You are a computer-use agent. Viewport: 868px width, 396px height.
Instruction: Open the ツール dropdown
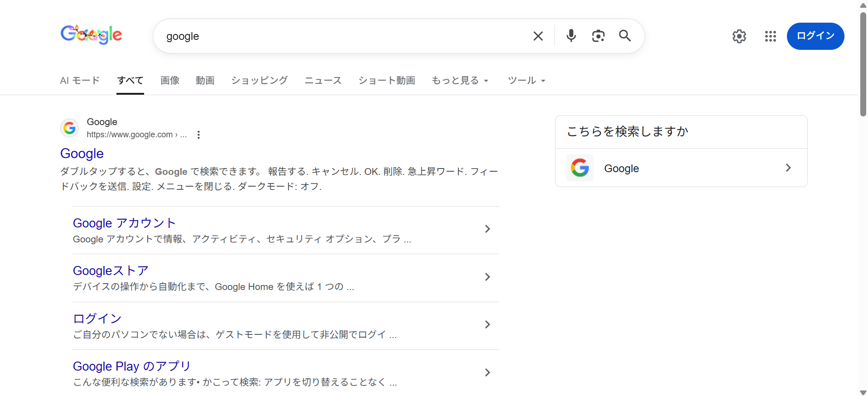tap(526, 81)
